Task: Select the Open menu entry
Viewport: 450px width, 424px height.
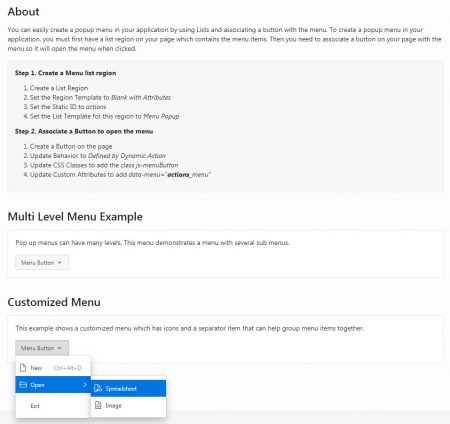Action: (x=53, y=385)
